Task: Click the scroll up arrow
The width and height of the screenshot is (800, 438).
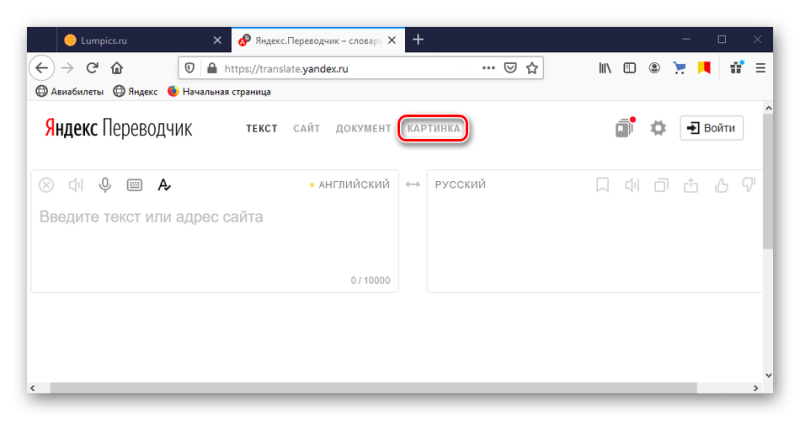Action: pos(768,108)
